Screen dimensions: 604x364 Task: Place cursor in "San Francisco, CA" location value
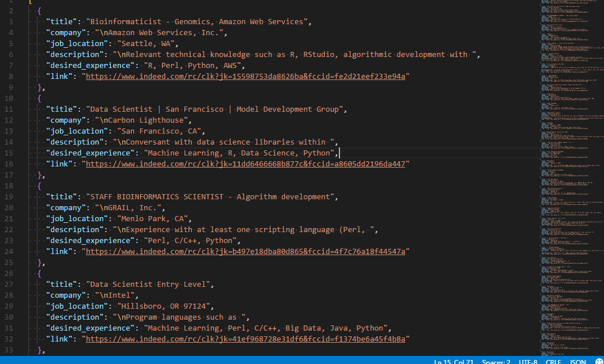[x=159, y=131]
